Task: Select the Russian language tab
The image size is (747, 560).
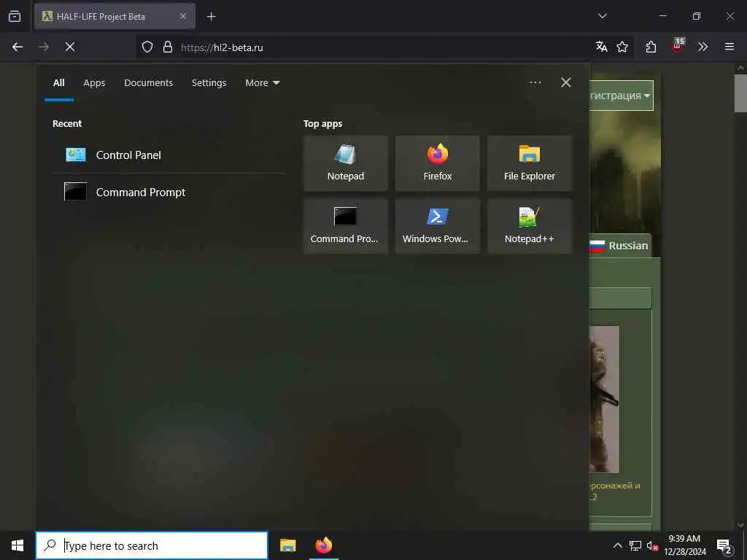Action: [620, 246]
